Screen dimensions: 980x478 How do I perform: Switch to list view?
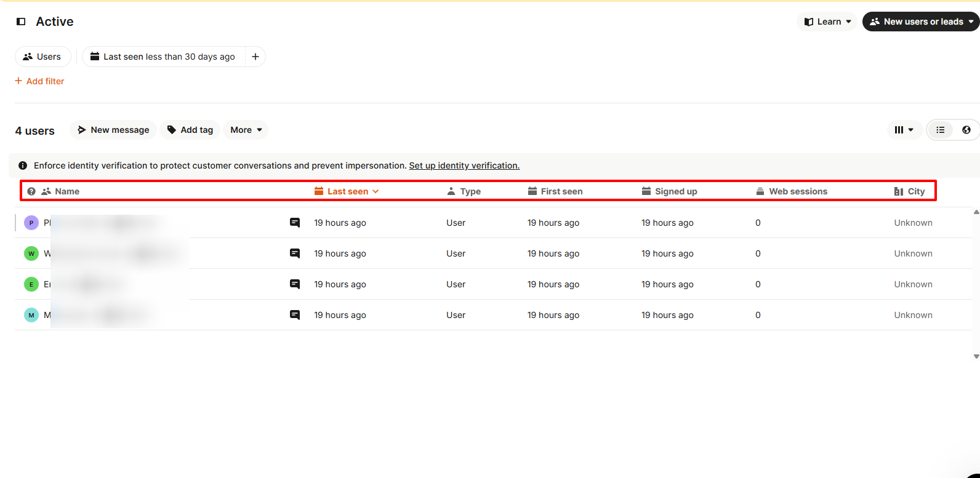pos(941,130)
